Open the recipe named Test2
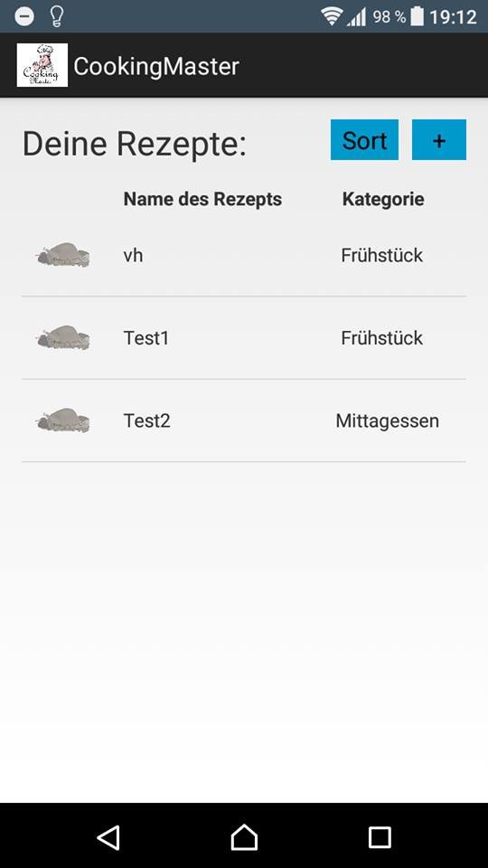488x868 pixels. coord(146,420)
